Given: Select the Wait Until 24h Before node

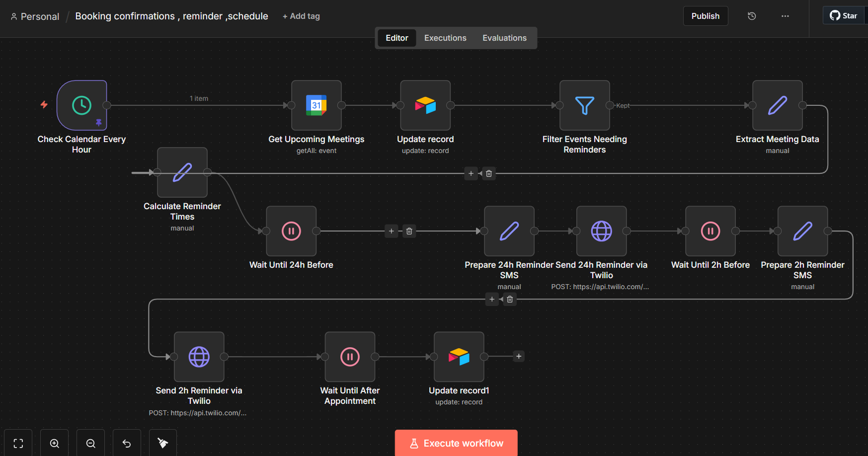Looking at the screenshot, I should tap(291, 231).
